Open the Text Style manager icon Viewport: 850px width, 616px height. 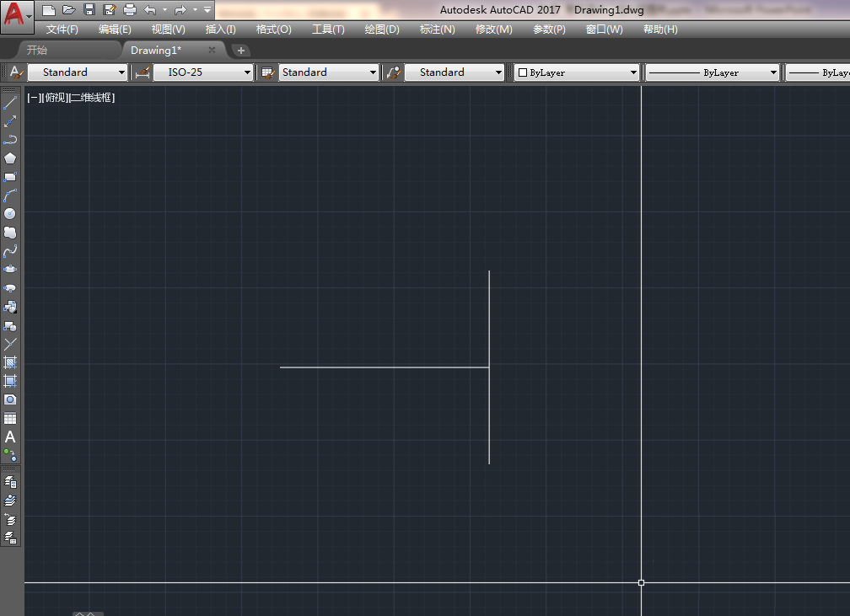tap(16, 72)
